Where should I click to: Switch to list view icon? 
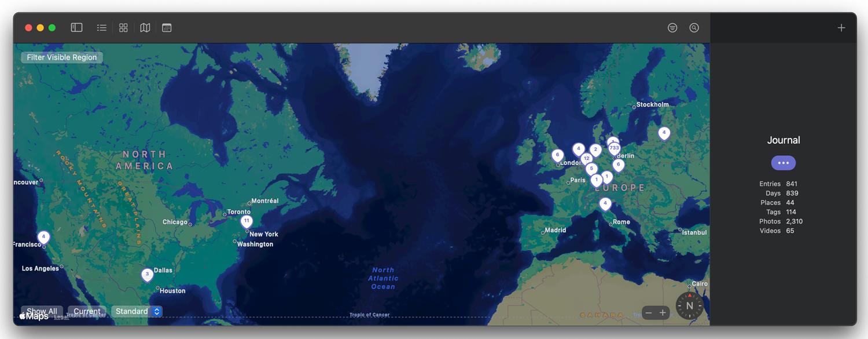(102, 27)
